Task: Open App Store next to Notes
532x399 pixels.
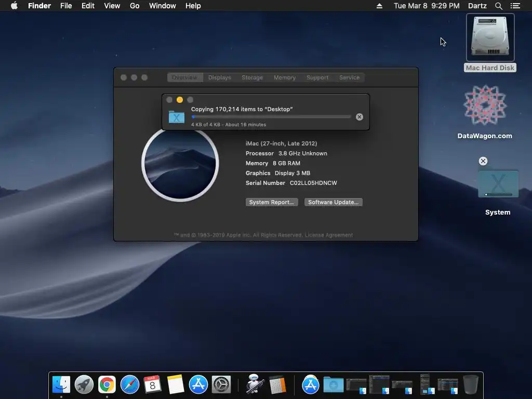Action: pyautogui.click(x=198, y=384)
